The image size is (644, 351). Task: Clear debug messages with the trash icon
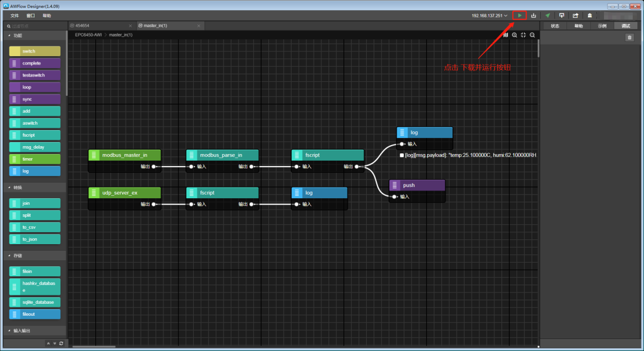tap(629, 38)
